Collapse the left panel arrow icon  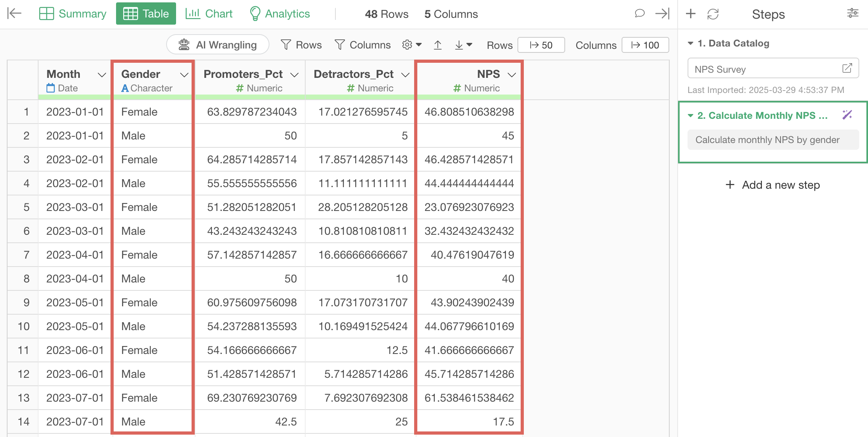pos(14,14)
